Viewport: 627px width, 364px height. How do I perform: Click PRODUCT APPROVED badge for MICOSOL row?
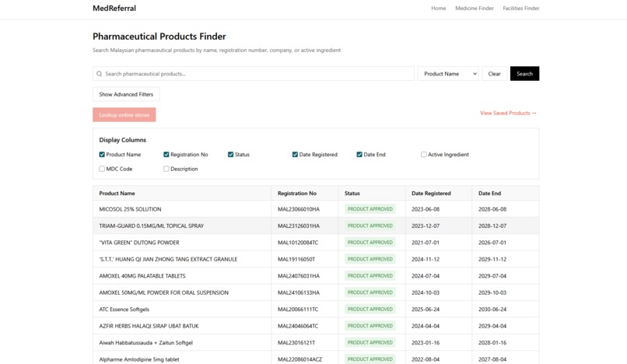[370, 209]
